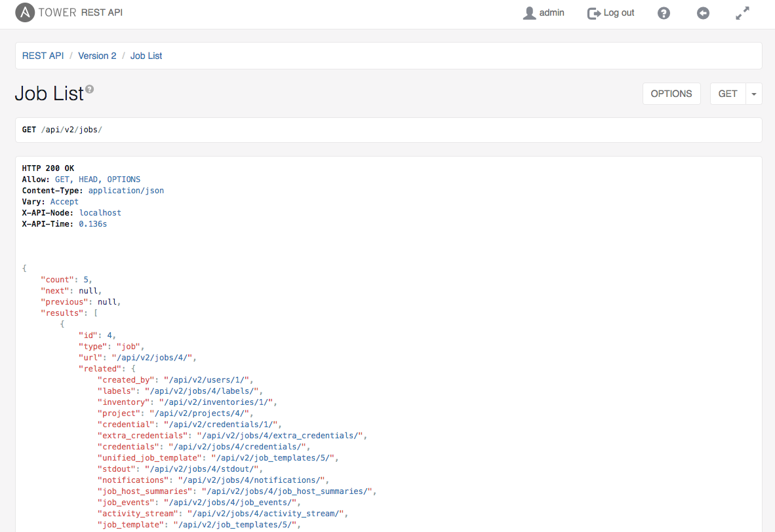The height and width of the screenshot is (532, 775).
Task: Follow the /api/v2/users/1/ created_by link
Action: coord(208,380)
